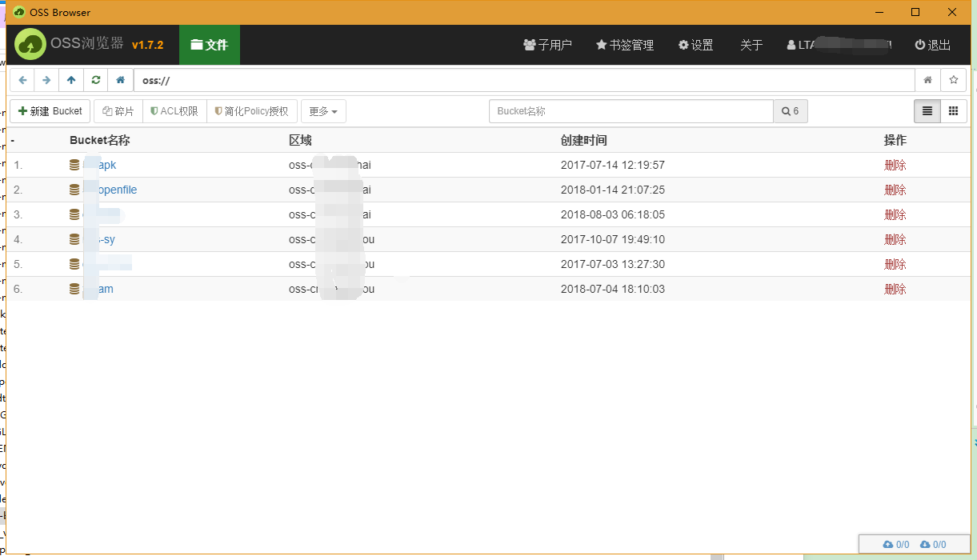Select creation time 2018-01-14 21:07:25
This screenshot has height=560, width=977.
coord(613,190)
